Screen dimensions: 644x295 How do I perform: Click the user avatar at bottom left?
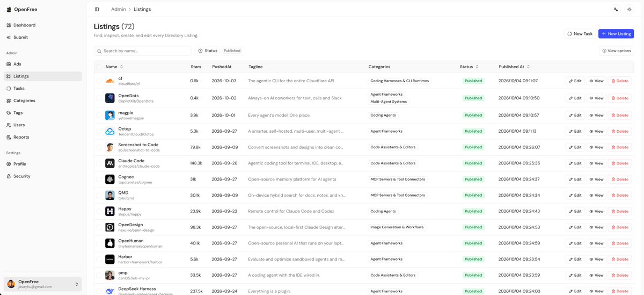[11, 284]
